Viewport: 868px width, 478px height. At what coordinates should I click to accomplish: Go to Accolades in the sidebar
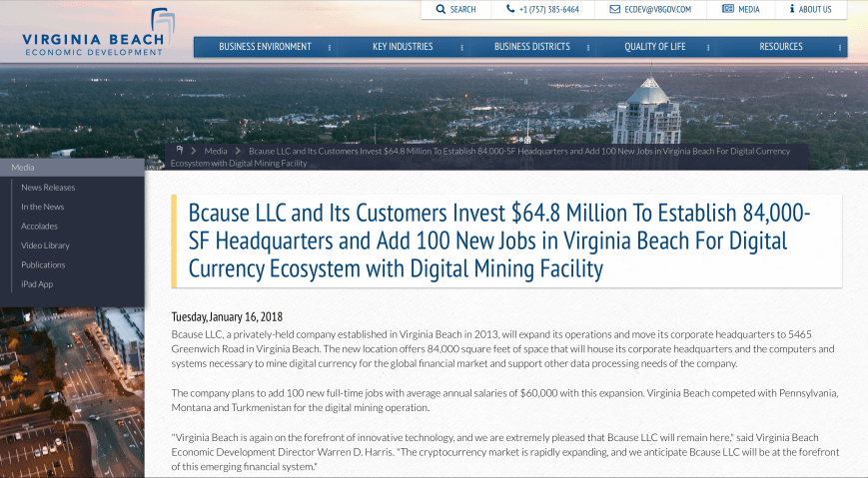click(40, 226)
